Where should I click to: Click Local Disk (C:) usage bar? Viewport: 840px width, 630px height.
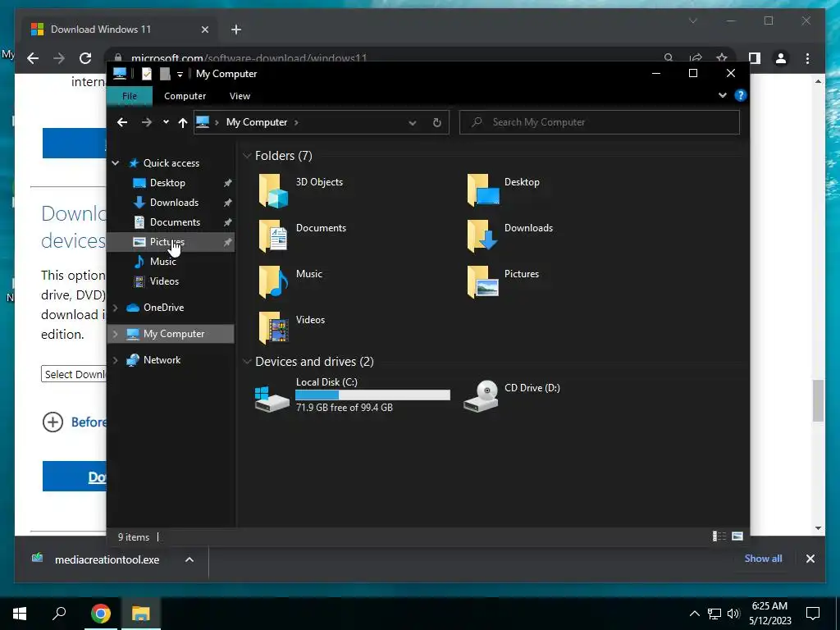point(373,395)
